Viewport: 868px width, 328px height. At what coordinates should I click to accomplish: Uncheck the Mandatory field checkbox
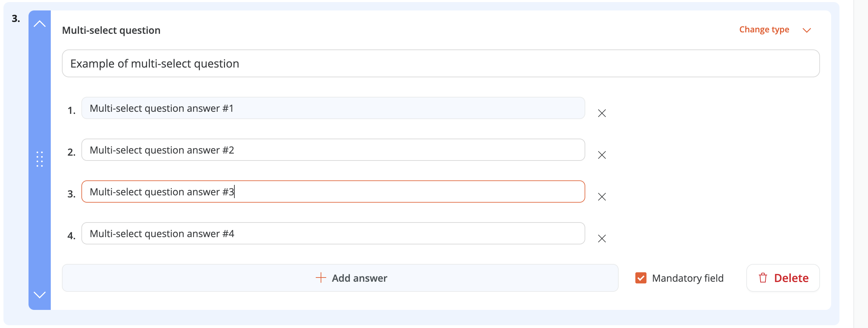641,278
